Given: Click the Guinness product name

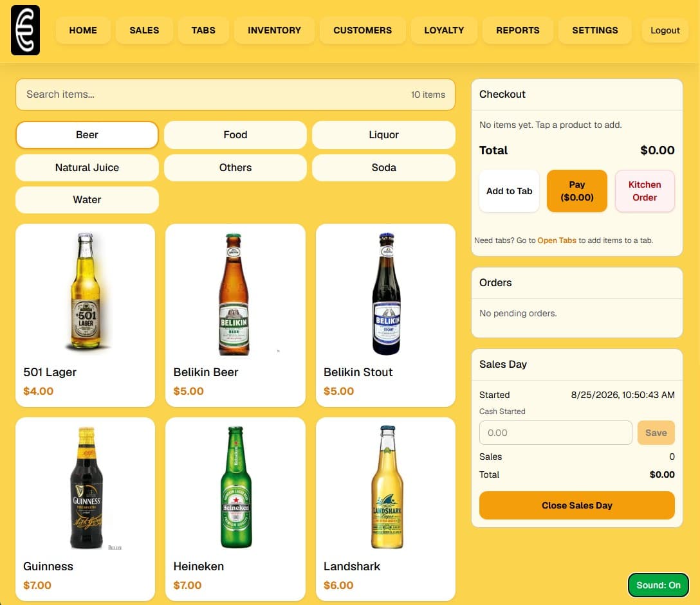Looking at the screenshot, I should point(48,566).
